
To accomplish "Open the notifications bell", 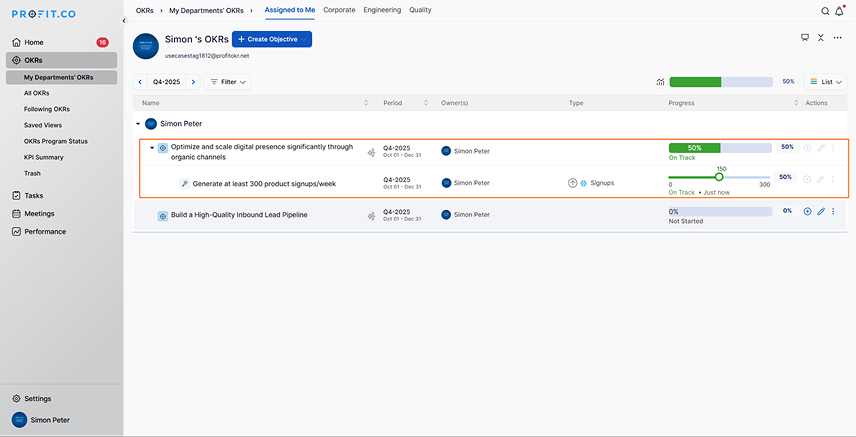I will (840, 11).
